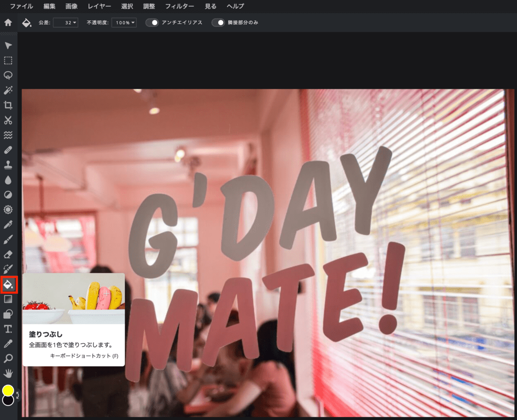The image size is (517, 420).
Task: Swap foreground and background colors
Action: [x=18, y=395]
